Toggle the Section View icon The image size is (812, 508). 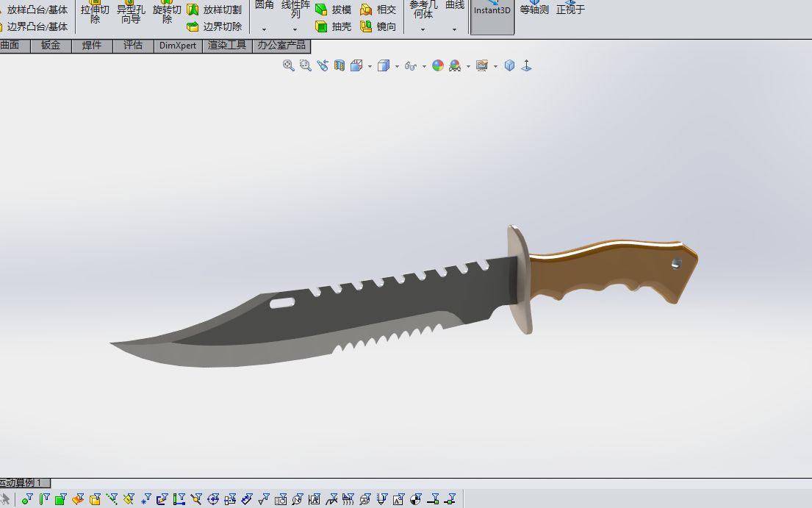[339, 65]
